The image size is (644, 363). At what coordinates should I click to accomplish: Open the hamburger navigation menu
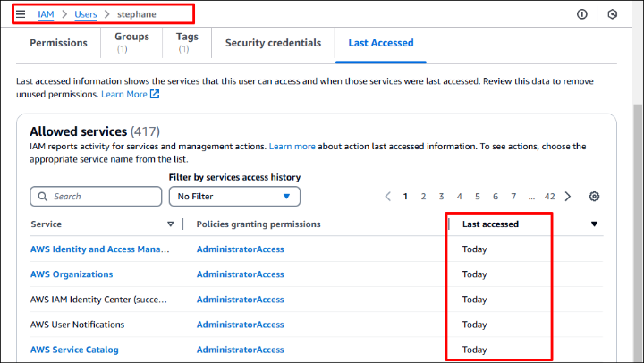(21, 14)
